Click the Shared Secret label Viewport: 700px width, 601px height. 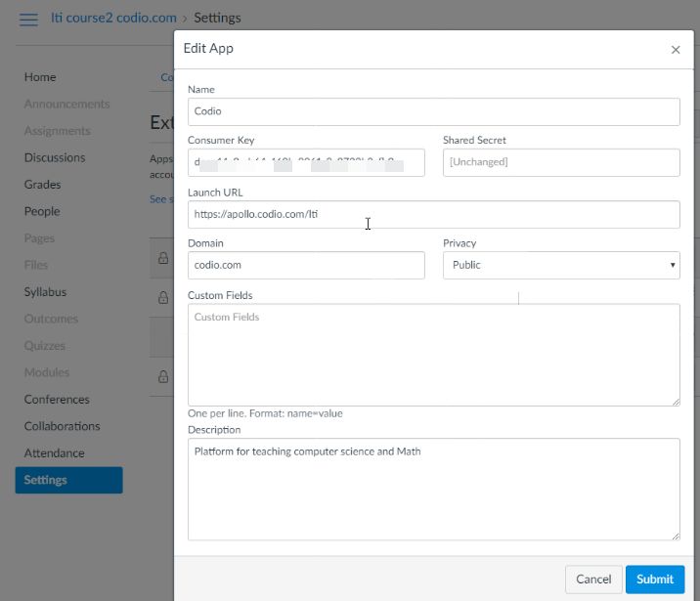pyautogui.click(x=474, y=140)
